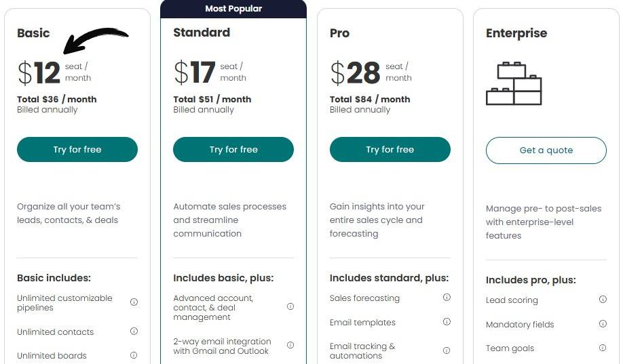Viewport: 623px width, 364px height.
Task: Request Enterprise pricing via Get a quote
Action: (546, 150)
